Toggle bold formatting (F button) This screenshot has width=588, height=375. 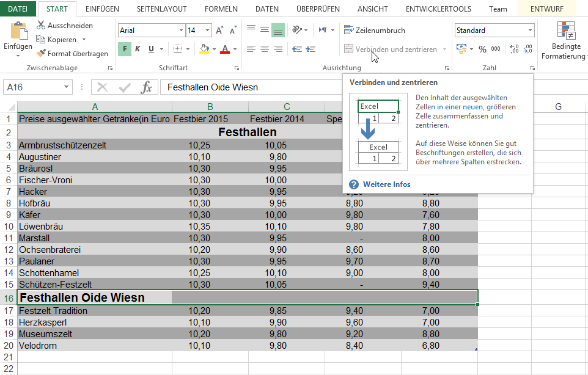pyautogui.click(x=125, y=49)
